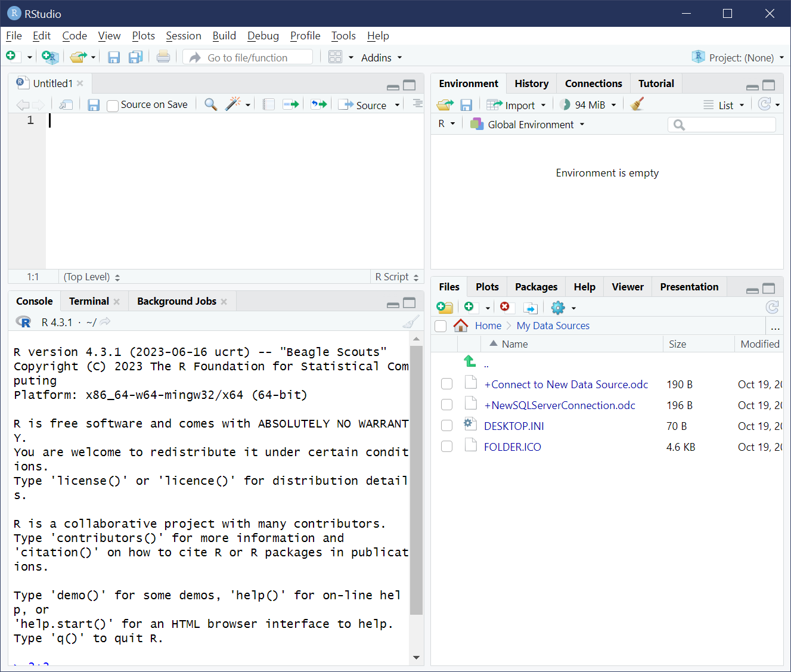Open the Session menu
This screenshot has width=791, height=672.
[184, 36]
